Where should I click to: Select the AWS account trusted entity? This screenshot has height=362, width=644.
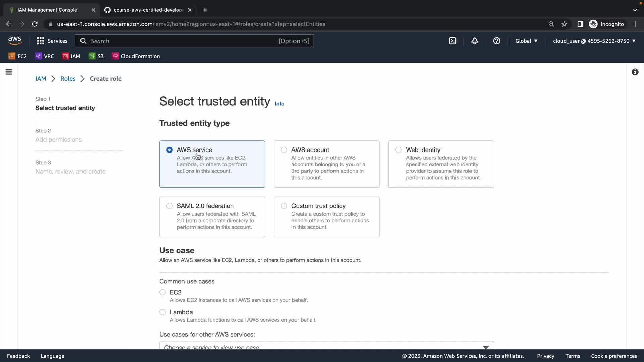(284, 150)
